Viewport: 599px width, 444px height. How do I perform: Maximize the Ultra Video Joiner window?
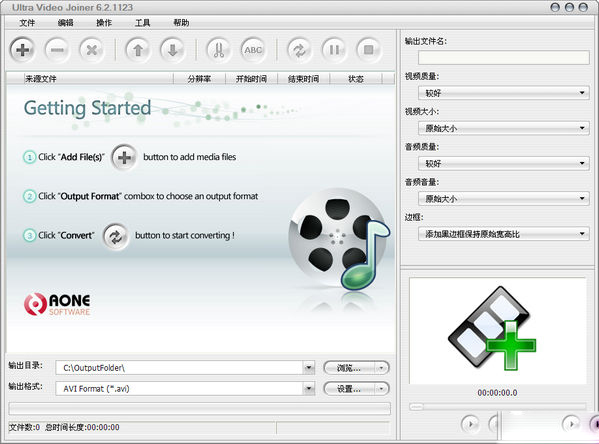point(569,7)
